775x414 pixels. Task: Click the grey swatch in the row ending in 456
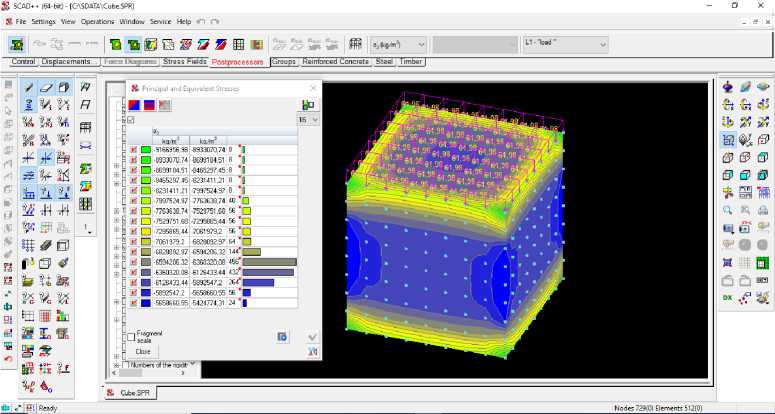point(145,262)
